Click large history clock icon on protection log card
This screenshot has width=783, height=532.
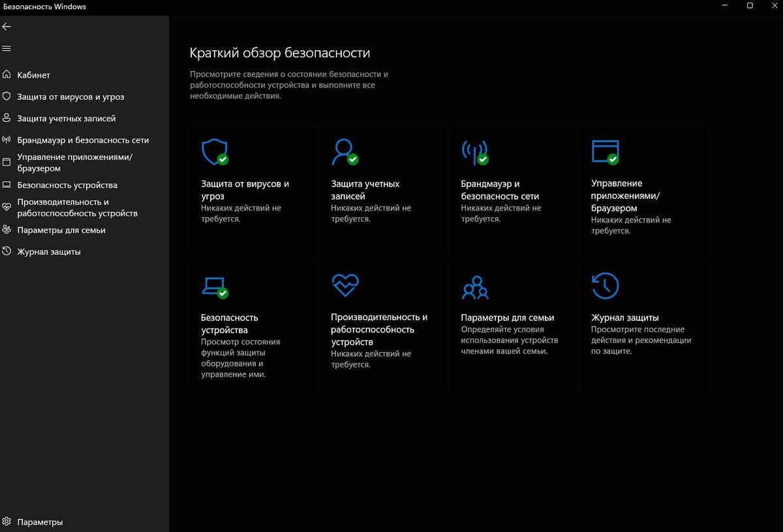605,286
